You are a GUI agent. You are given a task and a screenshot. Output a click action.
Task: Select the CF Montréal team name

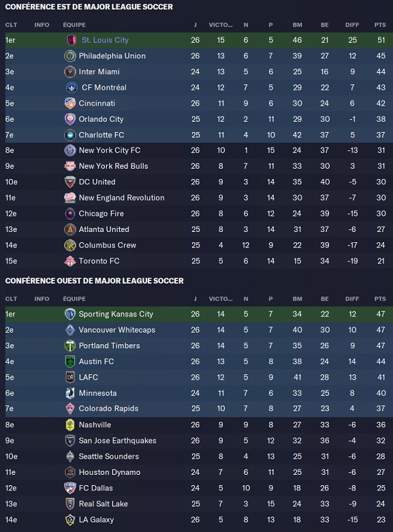pos(104,88)
